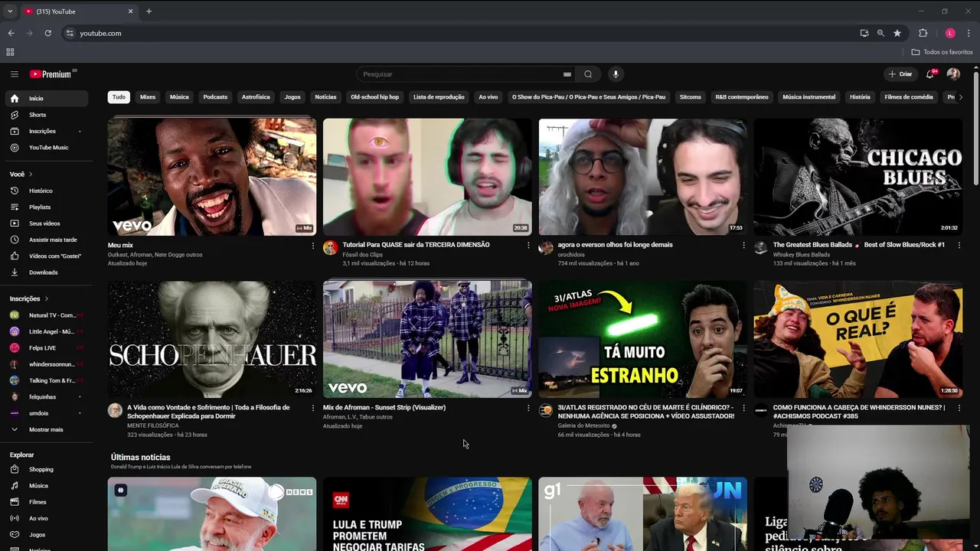980x551 pixels.
Task: Expand the Inscrições section chevron
Action: point(46,298)
